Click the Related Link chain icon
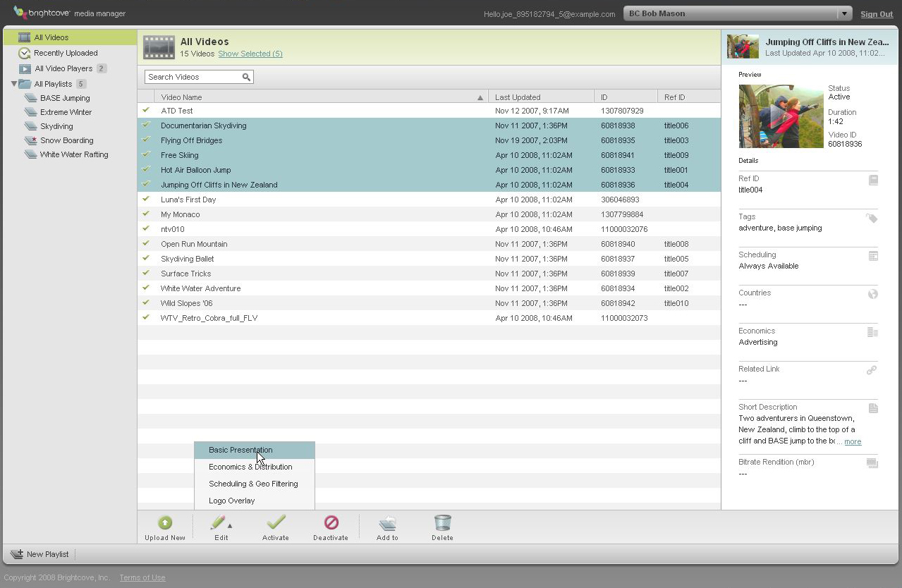 tap(872, 370)
